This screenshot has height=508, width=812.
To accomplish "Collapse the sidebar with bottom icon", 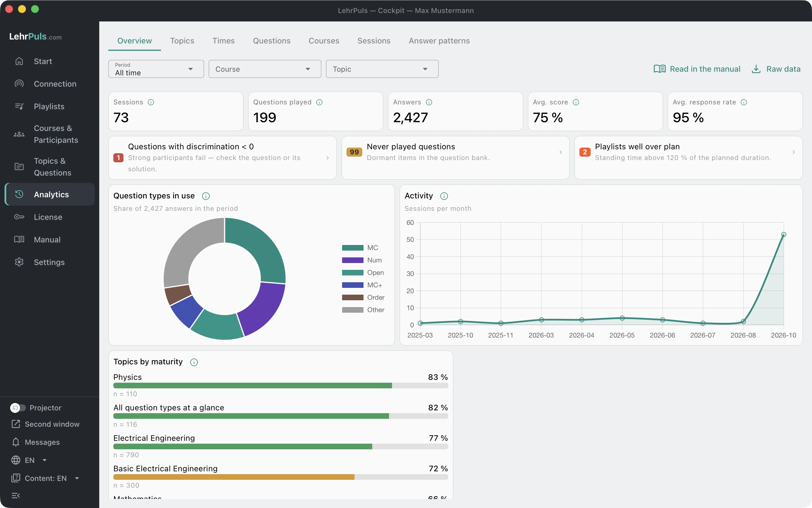I will click(16, 495).
